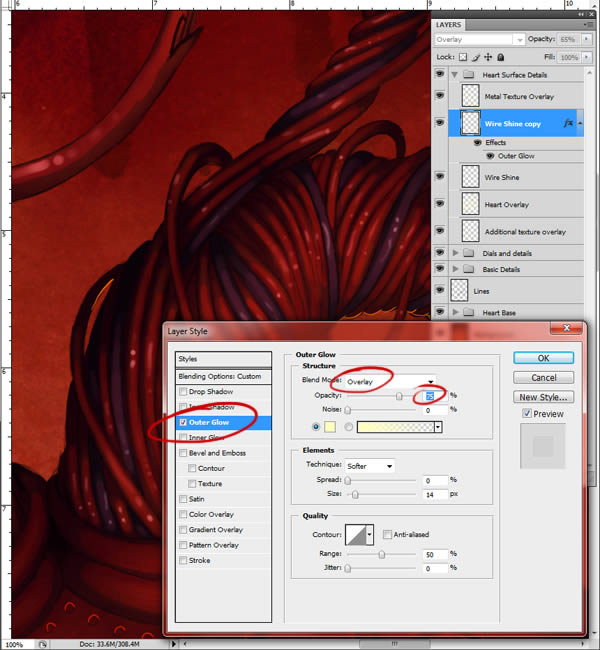
Task: Click the Size value input field
Action: (435, 495)
